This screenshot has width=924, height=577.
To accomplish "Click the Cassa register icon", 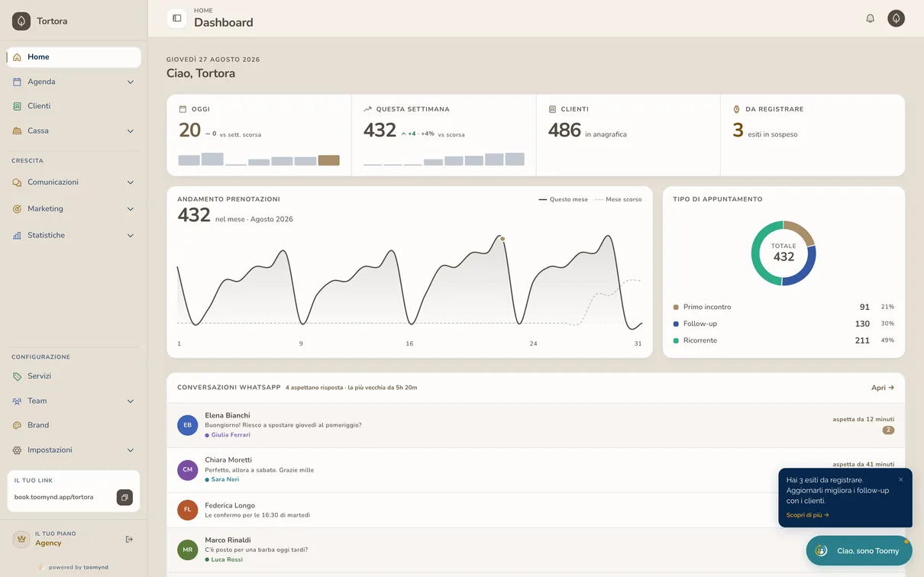I will tap(17, 131).
